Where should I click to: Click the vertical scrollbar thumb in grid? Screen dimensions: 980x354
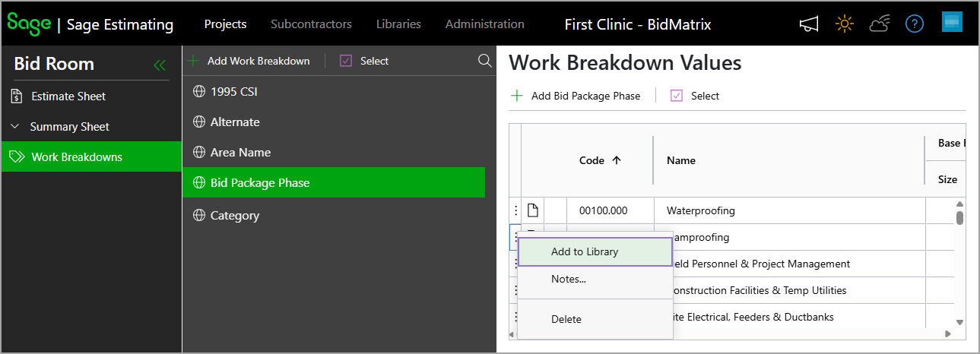[959, 217]
